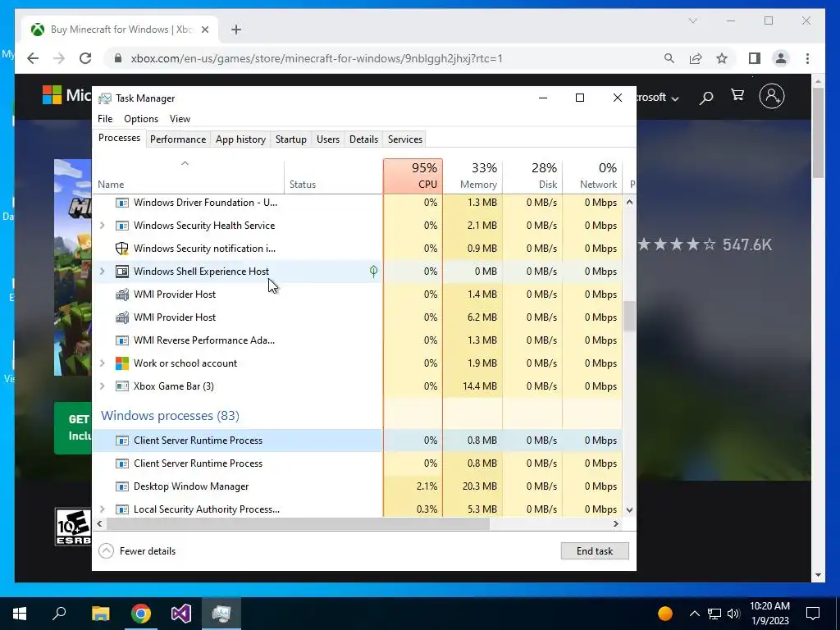Expand the Local Security Authority Process row
The image size is (840, 630).
(x=103, y=509)
